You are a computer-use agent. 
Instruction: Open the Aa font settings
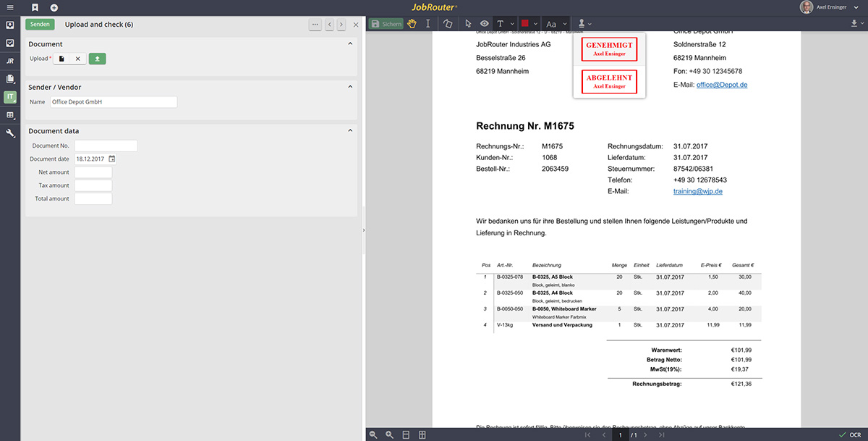pos(551,24)
